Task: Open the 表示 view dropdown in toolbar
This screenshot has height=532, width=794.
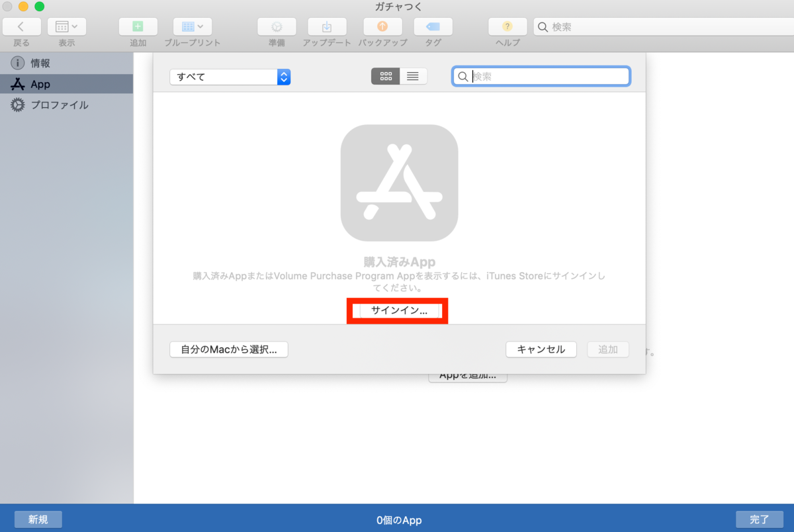Action: [x=66, y=26]
